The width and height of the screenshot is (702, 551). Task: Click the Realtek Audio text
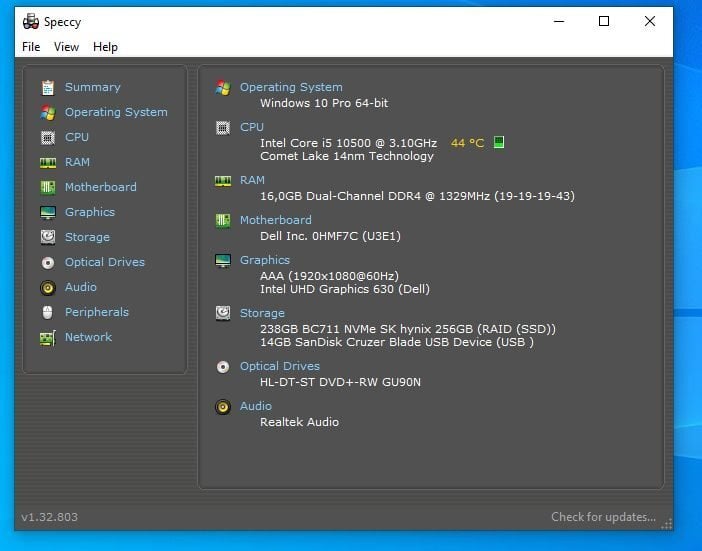300,422
